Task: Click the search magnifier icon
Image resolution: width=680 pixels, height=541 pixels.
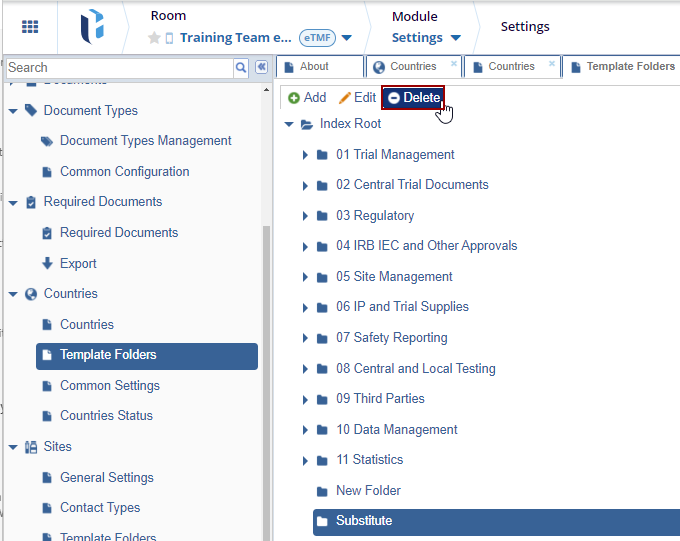Action: tap(241, 67)
